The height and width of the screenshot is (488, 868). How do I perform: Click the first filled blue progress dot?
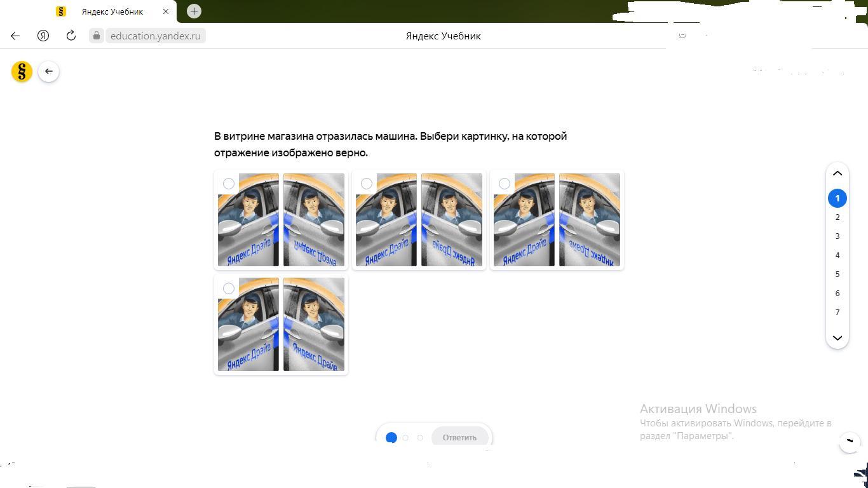click(391, 438)
